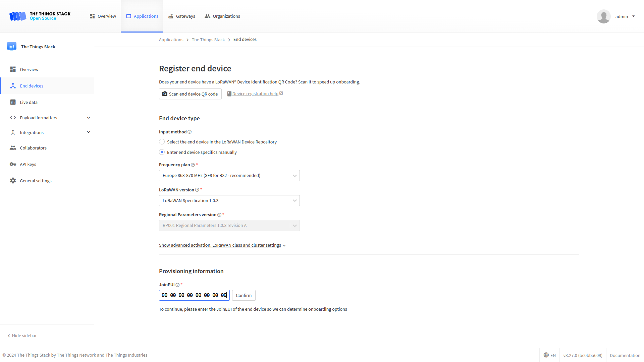Click The Things Stack breadcrumb link
This screenshot has height=362, width=644.
(208, 40)
